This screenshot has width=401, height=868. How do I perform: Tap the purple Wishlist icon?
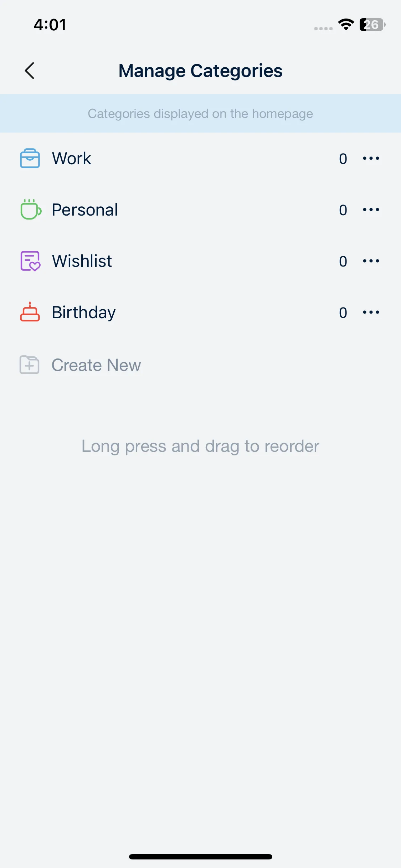tap(30, 261)
